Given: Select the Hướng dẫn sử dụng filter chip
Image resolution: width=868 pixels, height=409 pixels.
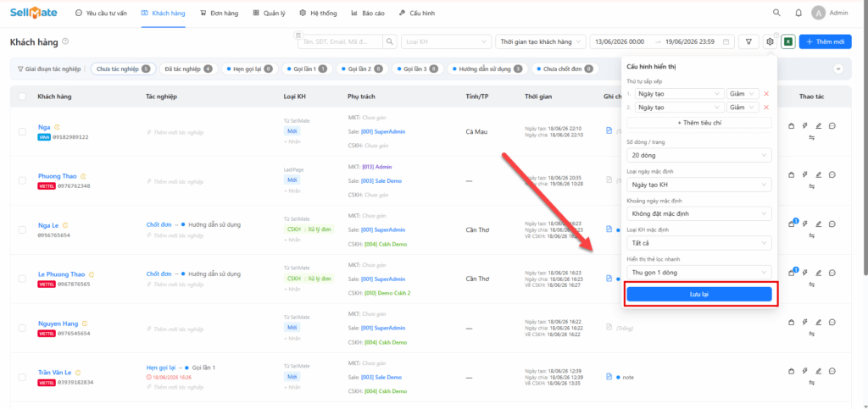Looking at the screenshot, I should 487,69.
